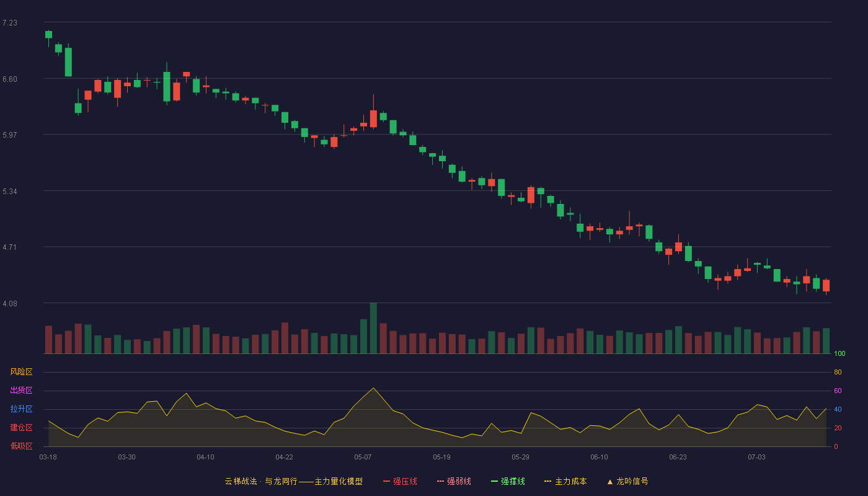Click the 拉升区 zone label
Image resolution: width=868 pixels, height=496 pixels.
click(21, 409)
